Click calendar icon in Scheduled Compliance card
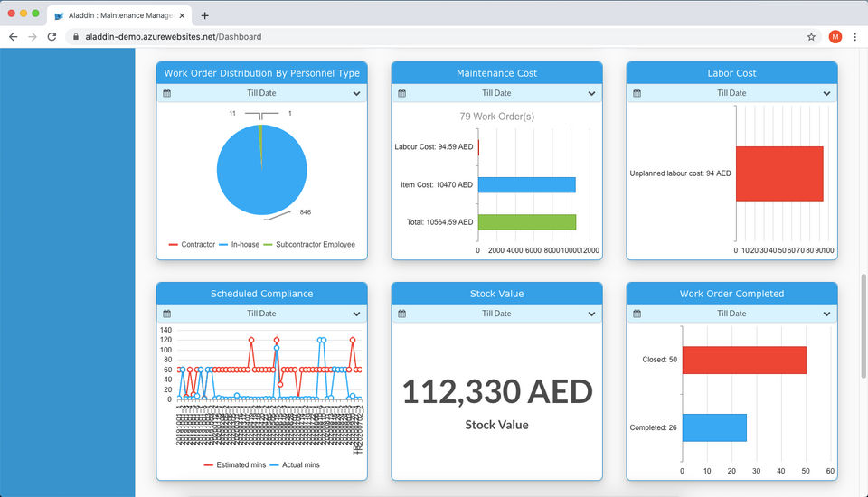Viewport: 868px width, 497px height. (166, 314)
